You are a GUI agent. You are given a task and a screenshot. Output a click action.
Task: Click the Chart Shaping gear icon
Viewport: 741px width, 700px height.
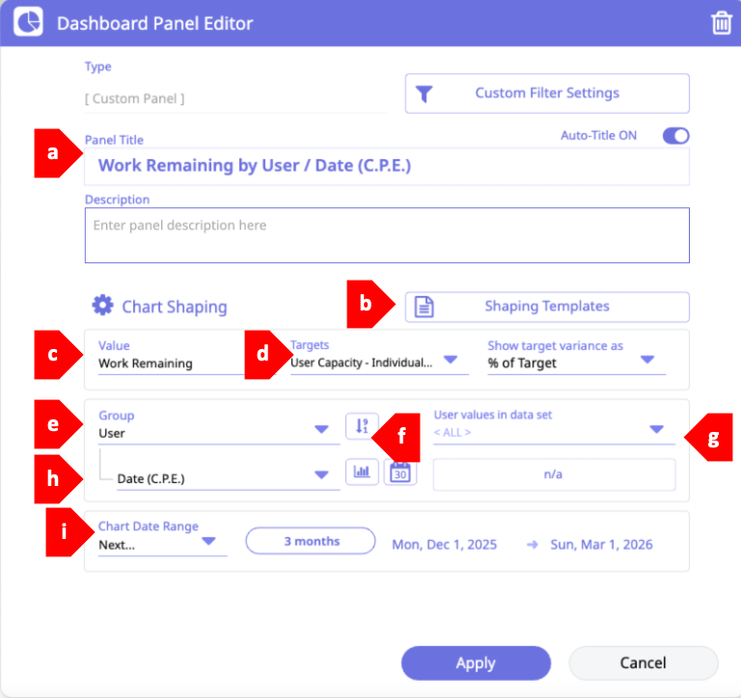(102, 306)
